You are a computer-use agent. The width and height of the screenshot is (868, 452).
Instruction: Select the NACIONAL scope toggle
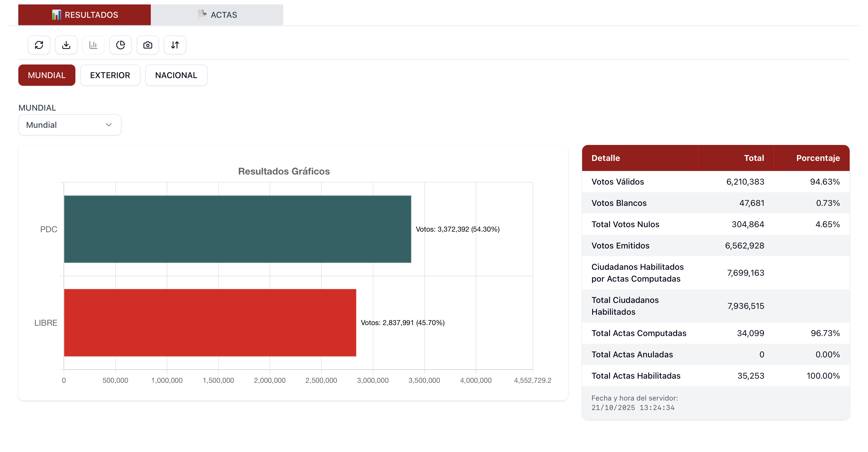click(176, 75)
